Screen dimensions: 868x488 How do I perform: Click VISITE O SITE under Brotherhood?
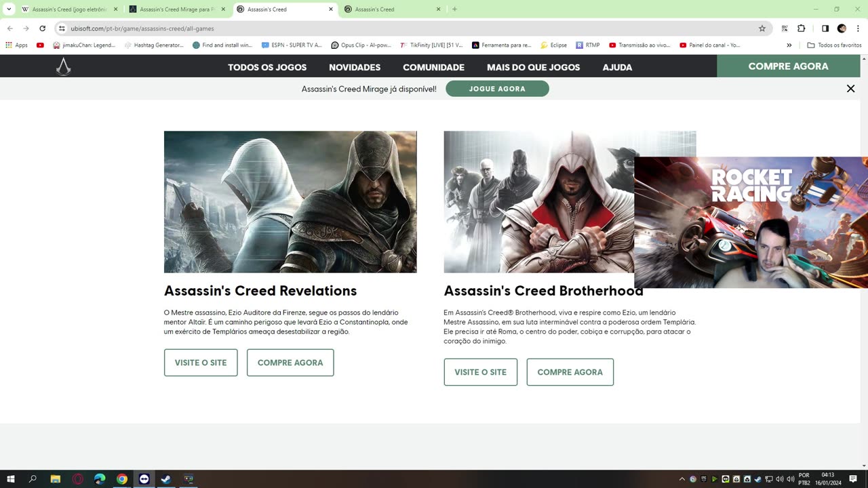click(480, 372)
